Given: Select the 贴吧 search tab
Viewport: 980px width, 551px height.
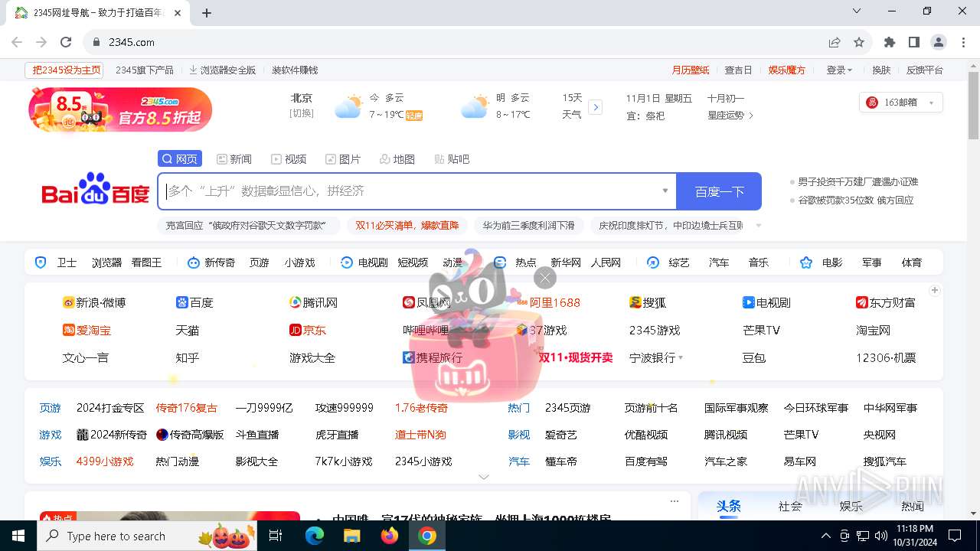Looking at the screenshot, I should click(452, 158).
